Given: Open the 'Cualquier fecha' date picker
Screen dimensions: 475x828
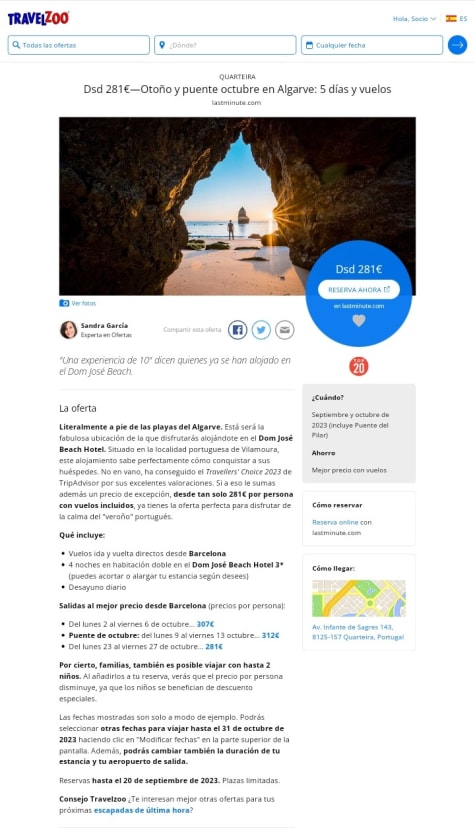Looking at the screenshot, I should coord(372,45).
